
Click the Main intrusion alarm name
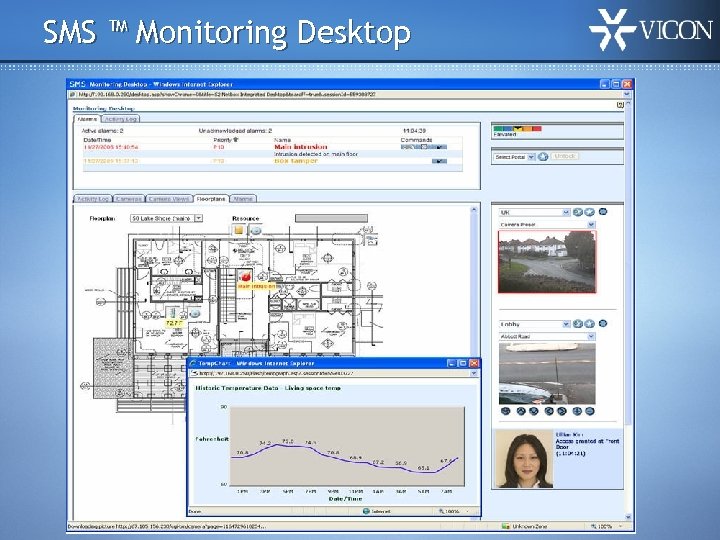point(301,147)
